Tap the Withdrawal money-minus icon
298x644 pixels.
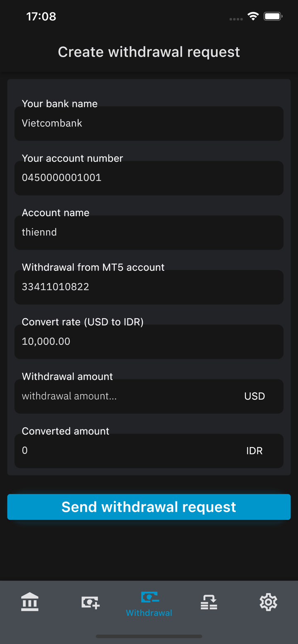point(149,597)
